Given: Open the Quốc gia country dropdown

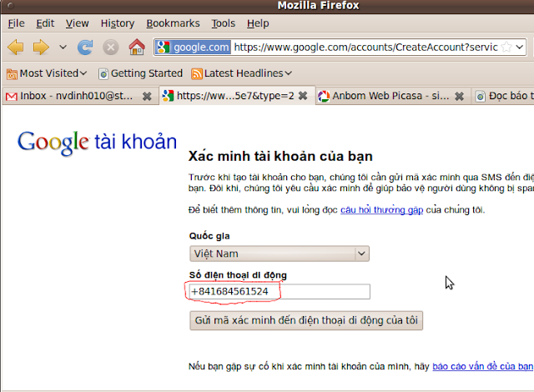Looking at the screenshot, I should coord(280,254).
